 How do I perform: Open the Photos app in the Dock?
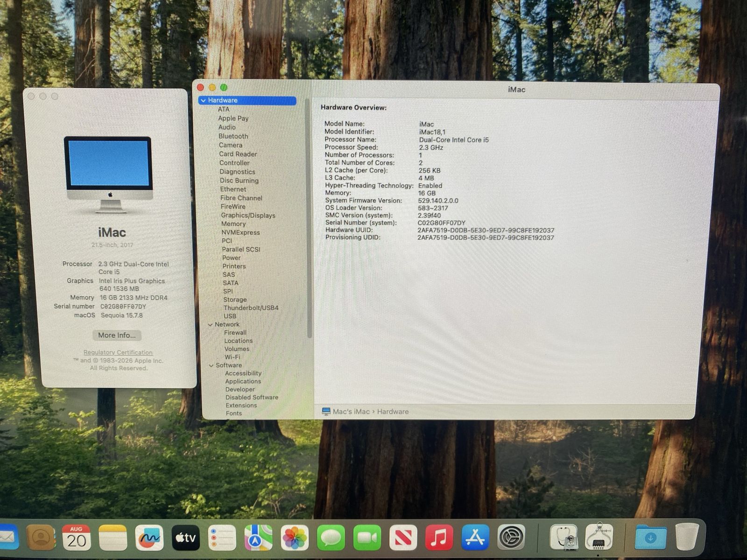click(295, 538)
